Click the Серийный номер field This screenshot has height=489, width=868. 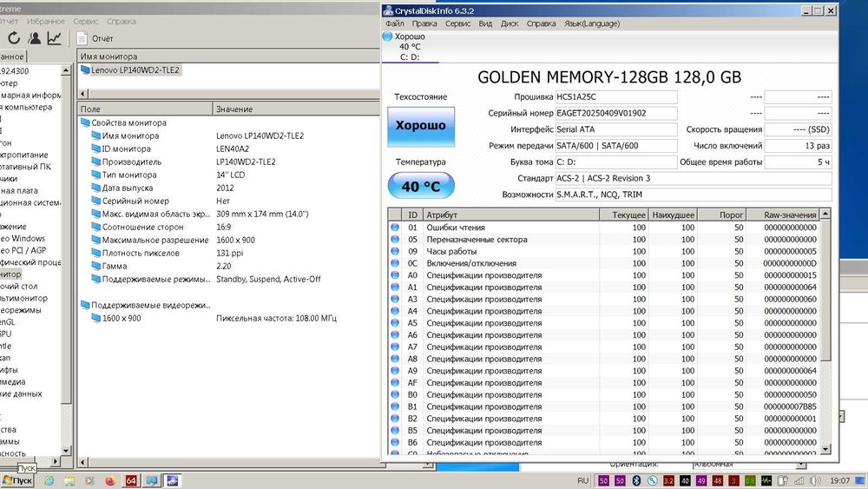click(615, 113)
